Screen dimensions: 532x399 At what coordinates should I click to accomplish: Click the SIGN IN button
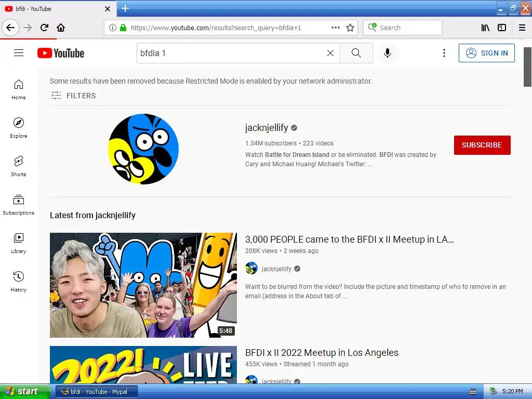click(486, 53)
